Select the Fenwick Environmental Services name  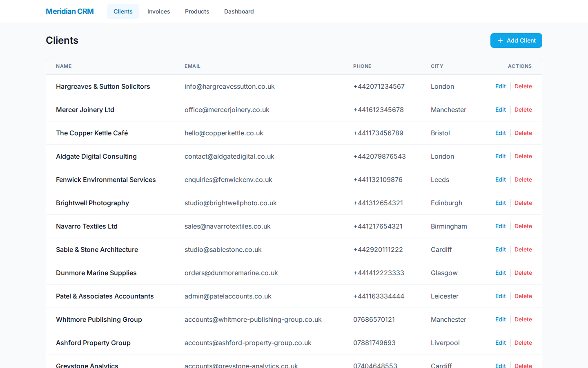tap(106, 180)
